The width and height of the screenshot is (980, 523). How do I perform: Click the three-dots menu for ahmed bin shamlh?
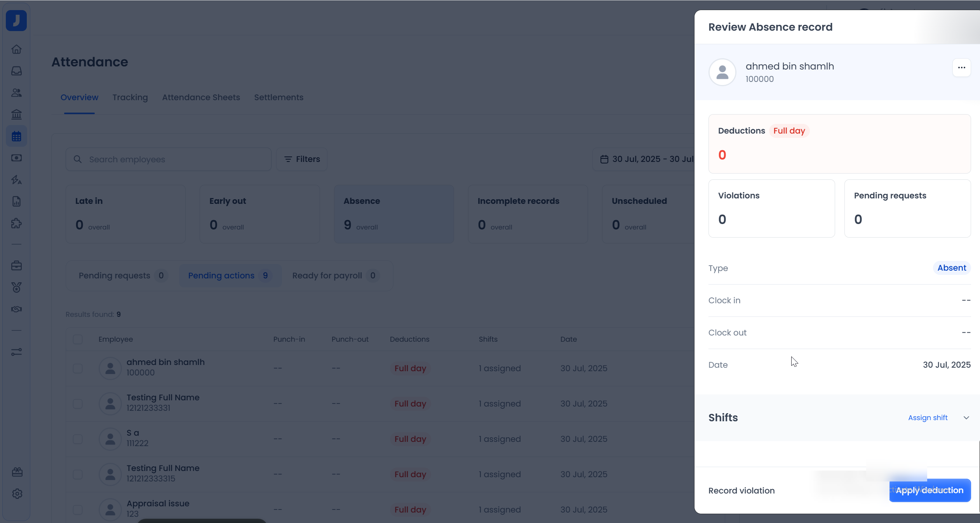point(961,68)
